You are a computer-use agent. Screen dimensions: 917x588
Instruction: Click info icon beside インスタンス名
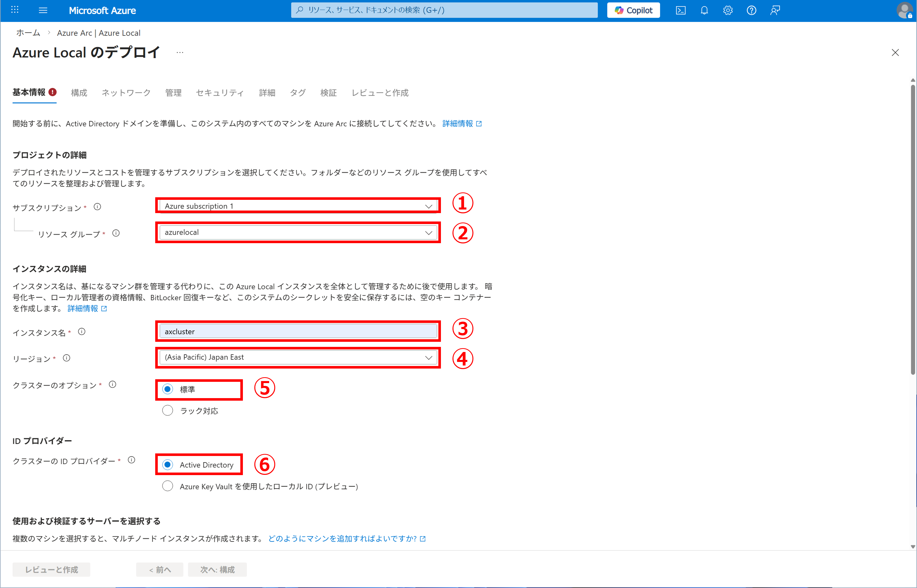click(82, 331)
